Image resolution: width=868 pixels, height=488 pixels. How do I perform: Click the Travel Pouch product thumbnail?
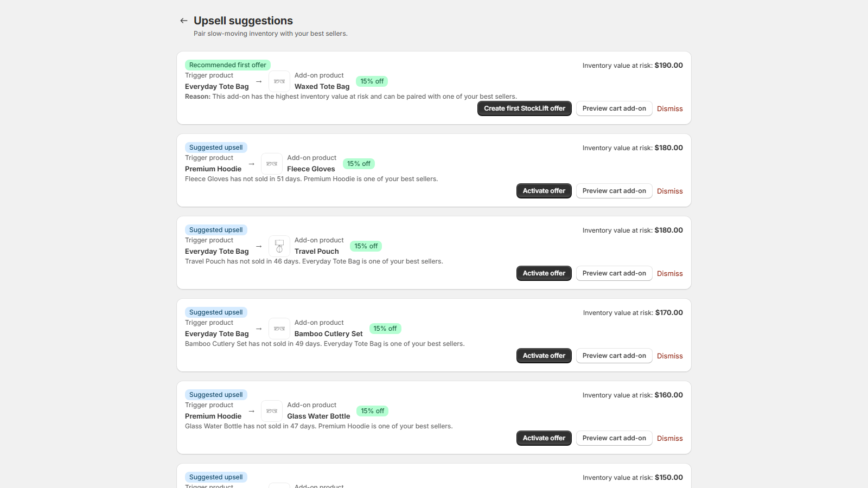coord(279,246)
